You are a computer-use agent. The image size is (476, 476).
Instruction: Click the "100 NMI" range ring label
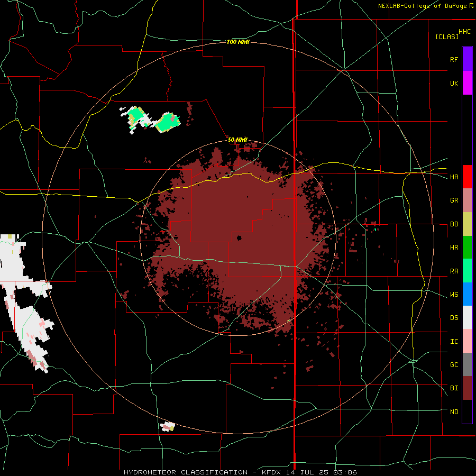point(238,42)
